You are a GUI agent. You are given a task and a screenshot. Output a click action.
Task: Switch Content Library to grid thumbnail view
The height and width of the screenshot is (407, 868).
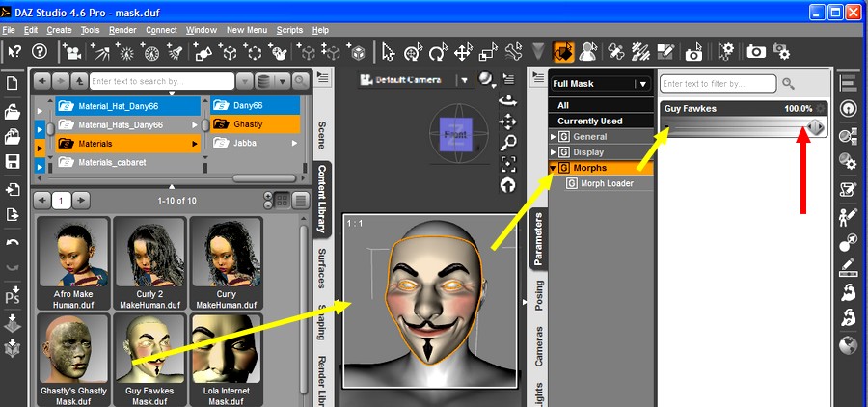(x=282, y=200)
